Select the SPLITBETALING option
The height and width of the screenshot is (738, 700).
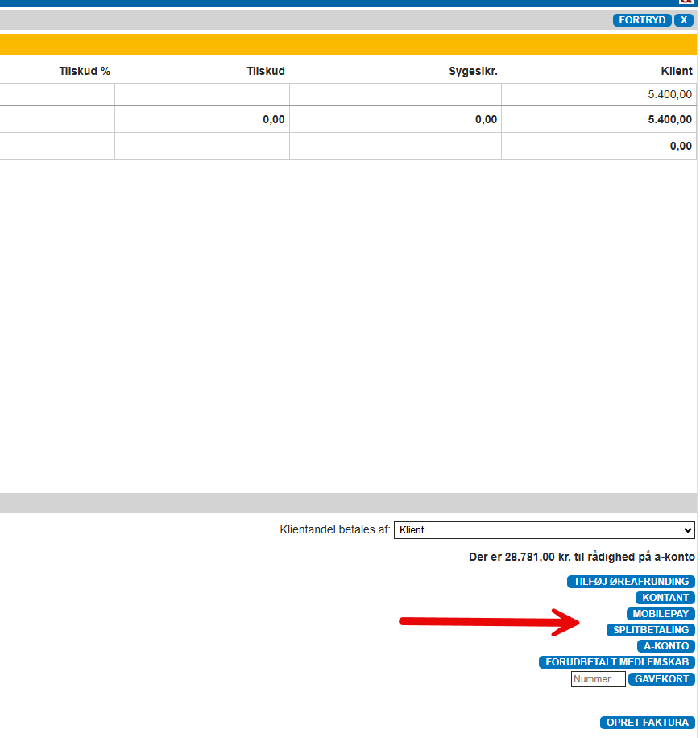click(x=651, y=630)
